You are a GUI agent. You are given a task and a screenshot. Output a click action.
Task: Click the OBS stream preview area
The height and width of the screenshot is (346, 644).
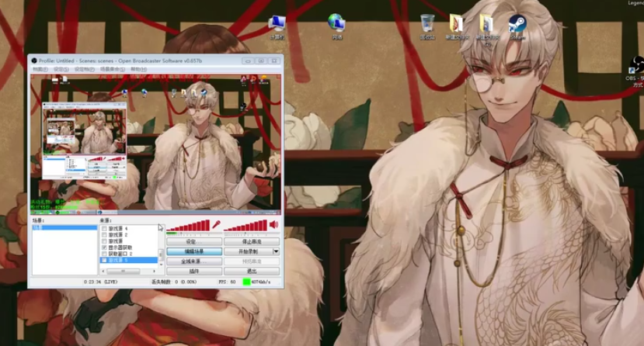(x=155, y=144)
